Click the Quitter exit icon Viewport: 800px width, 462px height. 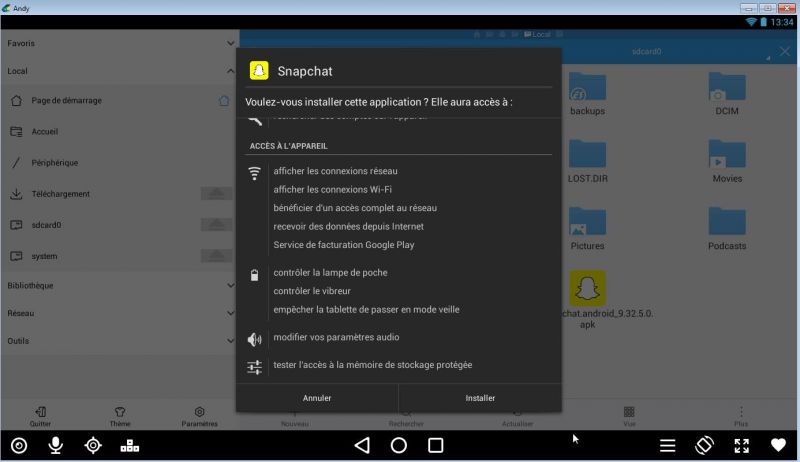(40, 416)
